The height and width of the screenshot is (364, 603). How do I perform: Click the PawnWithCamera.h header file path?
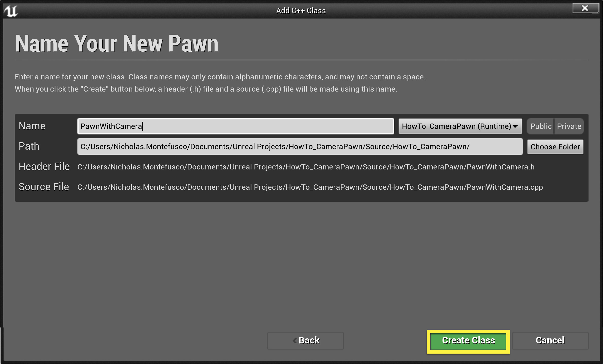click(306, 167)
